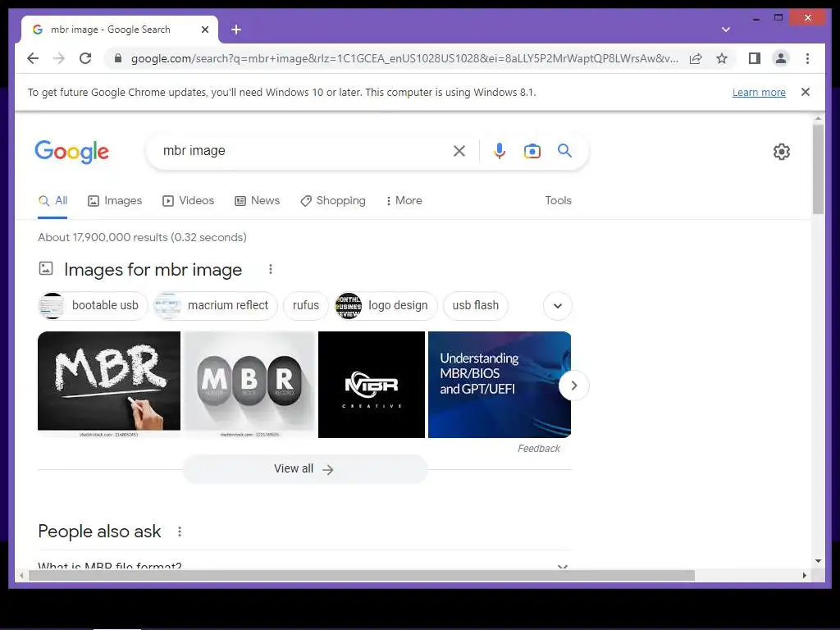Bookmark this tab with the star icon
Viewport: 840px width, 630px height.
[x=722, y=58]
